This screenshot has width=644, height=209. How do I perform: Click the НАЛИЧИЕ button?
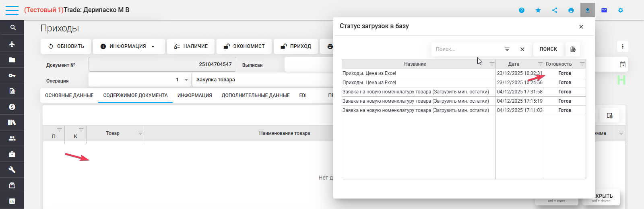click(191, 46)
